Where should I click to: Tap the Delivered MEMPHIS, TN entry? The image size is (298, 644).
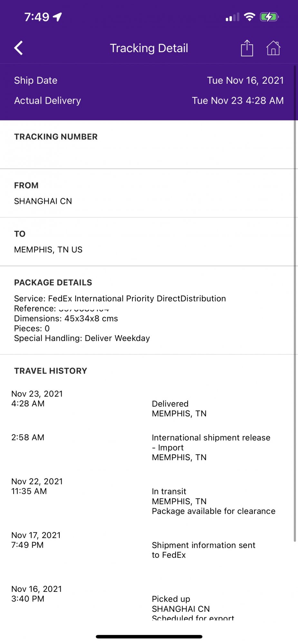pyautogui.click(x=179, y=409)
